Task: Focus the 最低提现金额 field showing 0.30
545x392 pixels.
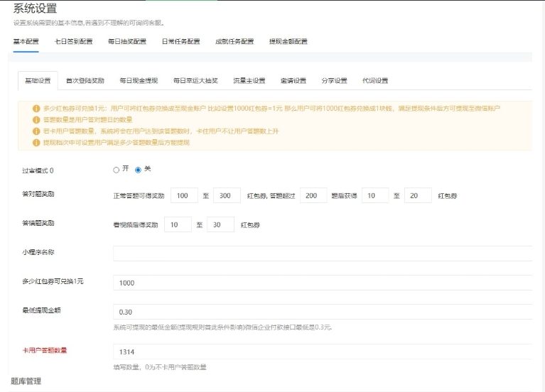Action: pos(323,312)
